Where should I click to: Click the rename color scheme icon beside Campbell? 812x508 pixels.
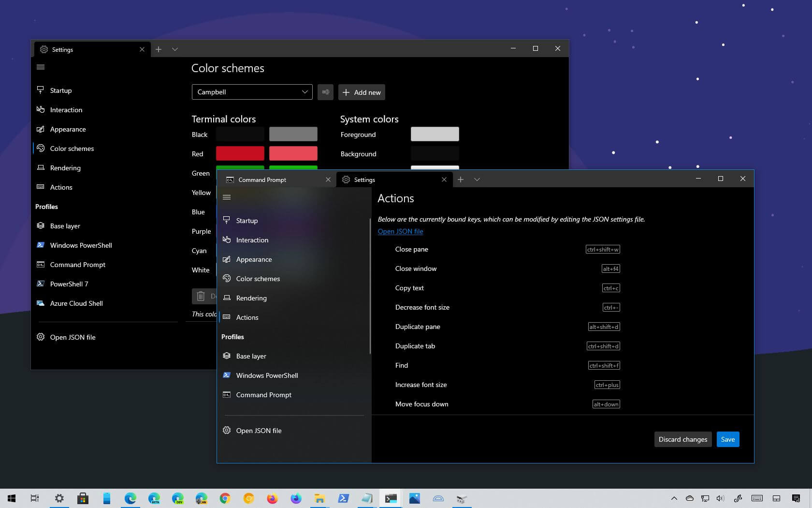coord(325,92)
